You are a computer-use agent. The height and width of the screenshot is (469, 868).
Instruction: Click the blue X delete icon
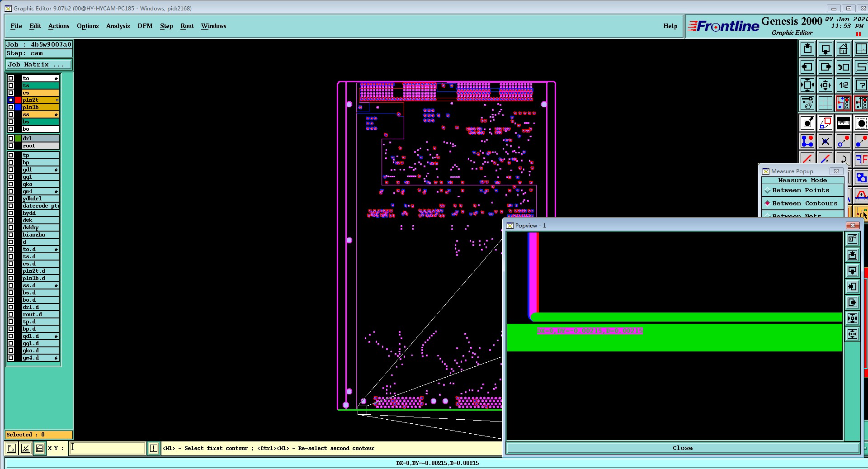tap(826, 141)
